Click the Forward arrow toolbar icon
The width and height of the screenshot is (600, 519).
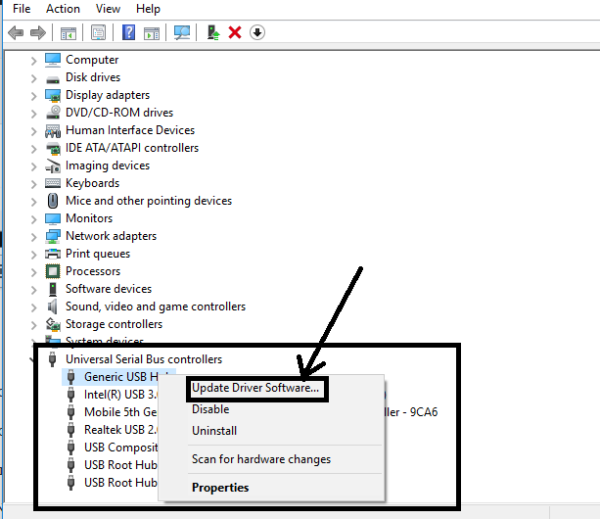click(x=38, y=33)
